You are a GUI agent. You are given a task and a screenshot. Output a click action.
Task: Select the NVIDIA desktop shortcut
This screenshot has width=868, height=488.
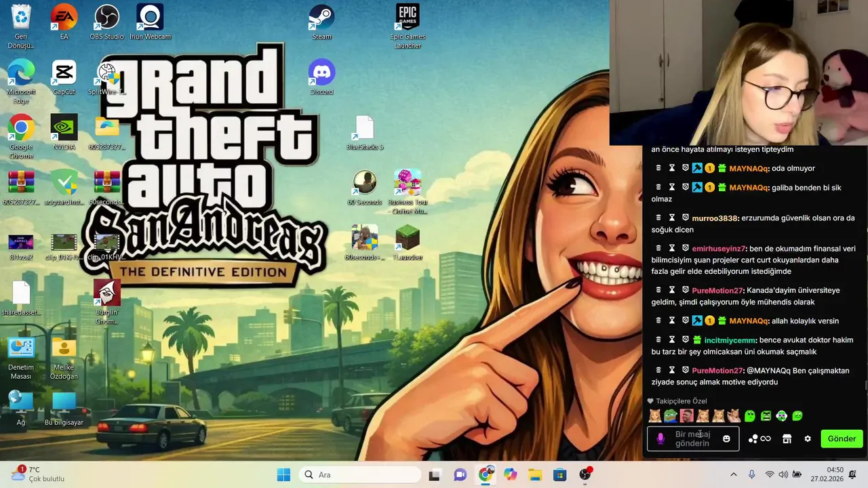[x=64, y=132]
